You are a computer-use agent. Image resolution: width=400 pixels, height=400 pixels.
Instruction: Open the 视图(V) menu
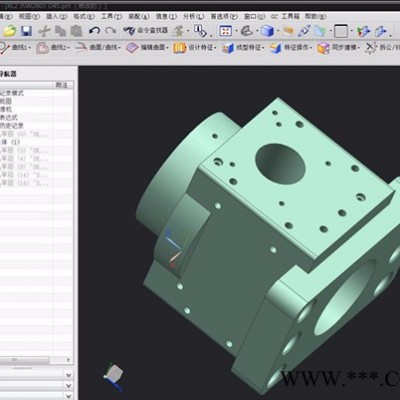29,16
